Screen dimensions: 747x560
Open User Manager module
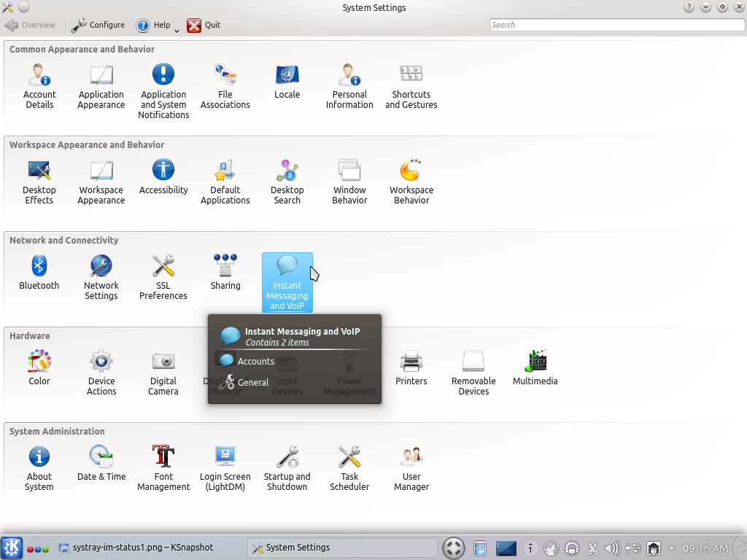click(x=411, y=469)
